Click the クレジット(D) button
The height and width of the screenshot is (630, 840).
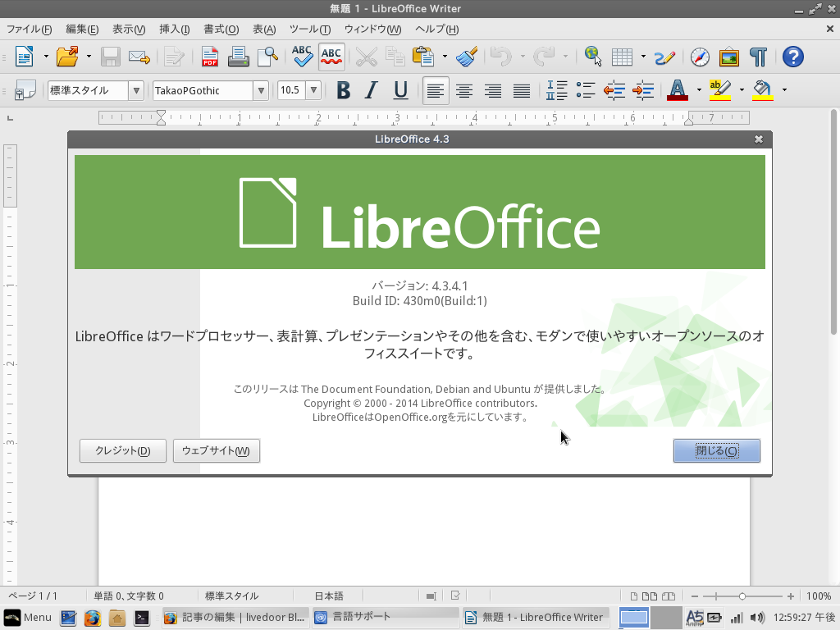(123, 450)
